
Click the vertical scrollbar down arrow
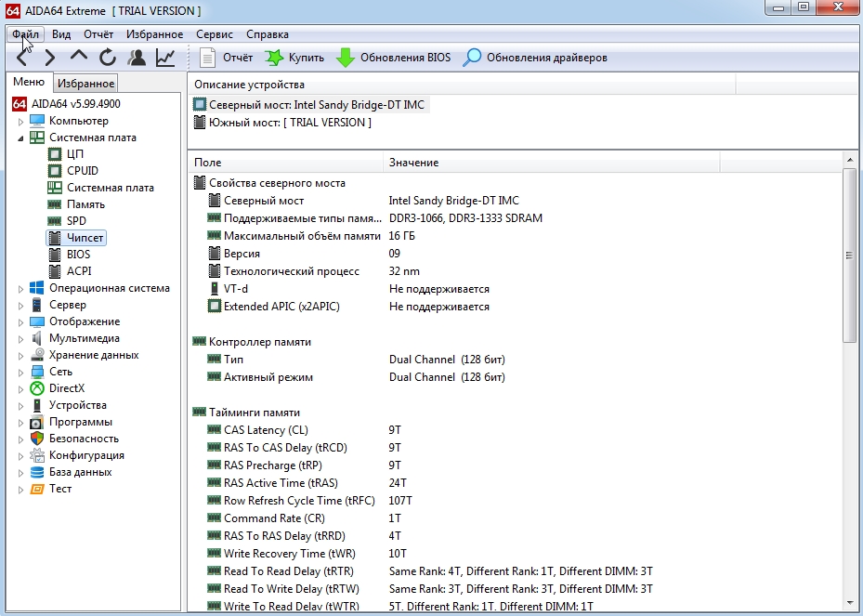pos(849,604)
